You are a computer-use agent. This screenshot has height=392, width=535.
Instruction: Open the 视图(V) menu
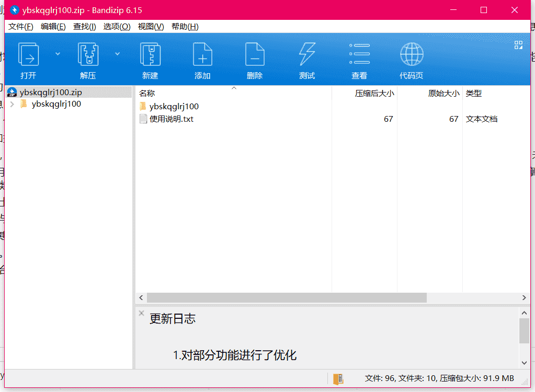pyautogui.click(x=151, y=27)
